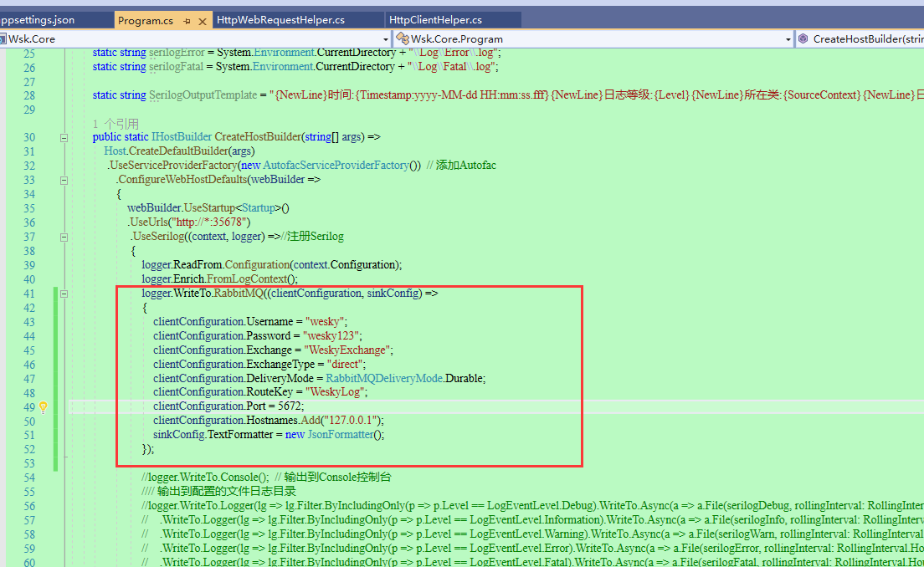Click CreateHostBuilder in the method signature

(x=258, y=136)
